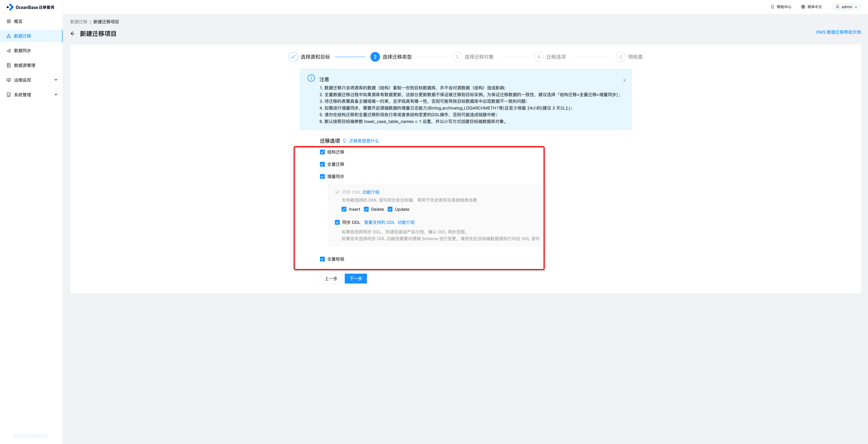The width and height of the screenshot is (868, 444).
Task: Uncheck the Delete DML checkbox
Action: click(x=366, y=209)
